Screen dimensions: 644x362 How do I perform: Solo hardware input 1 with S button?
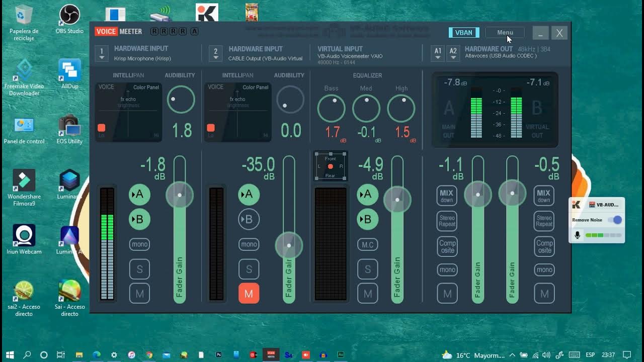pyautogui.click(x=139, y=269)
